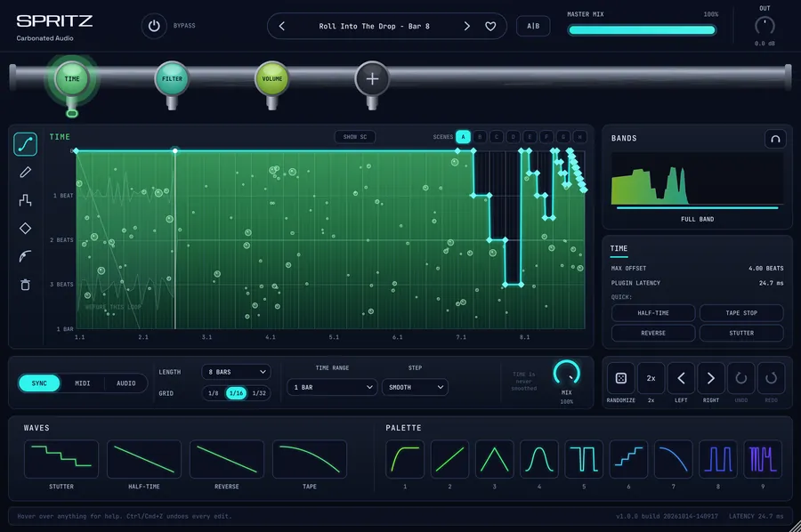Open the Time Range 1 BAR dropdown
The image size is (801, 532).
(332, 388)
